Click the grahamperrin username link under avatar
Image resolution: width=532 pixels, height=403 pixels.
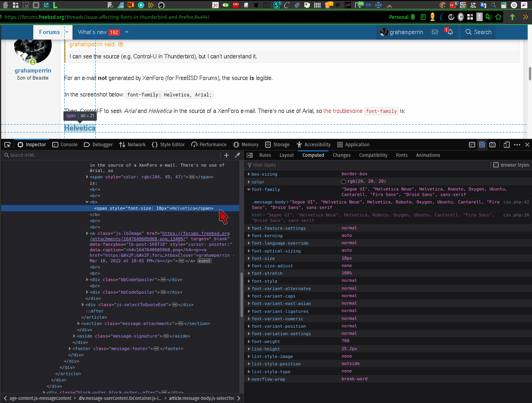(33, 71)
